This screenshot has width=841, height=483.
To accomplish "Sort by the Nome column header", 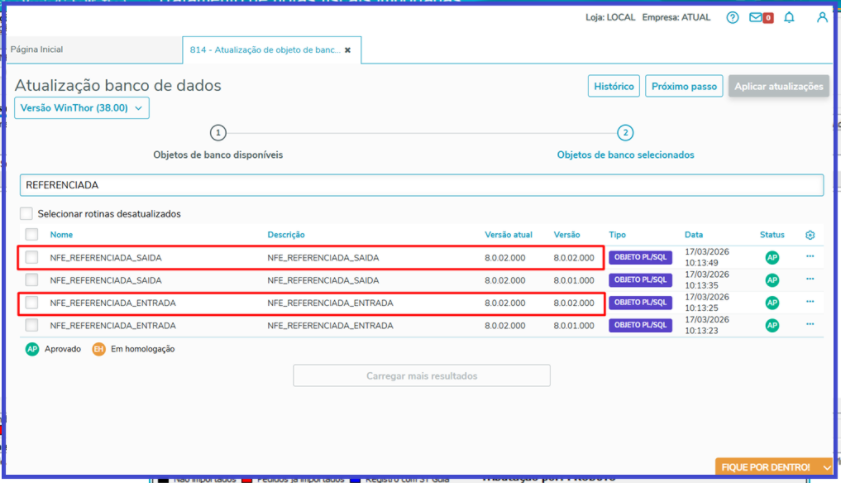I will (x=61, y=235).
